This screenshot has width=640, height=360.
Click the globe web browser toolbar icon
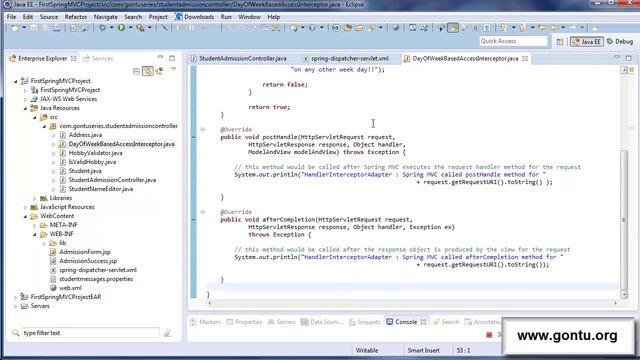click(x=396, y=28)
